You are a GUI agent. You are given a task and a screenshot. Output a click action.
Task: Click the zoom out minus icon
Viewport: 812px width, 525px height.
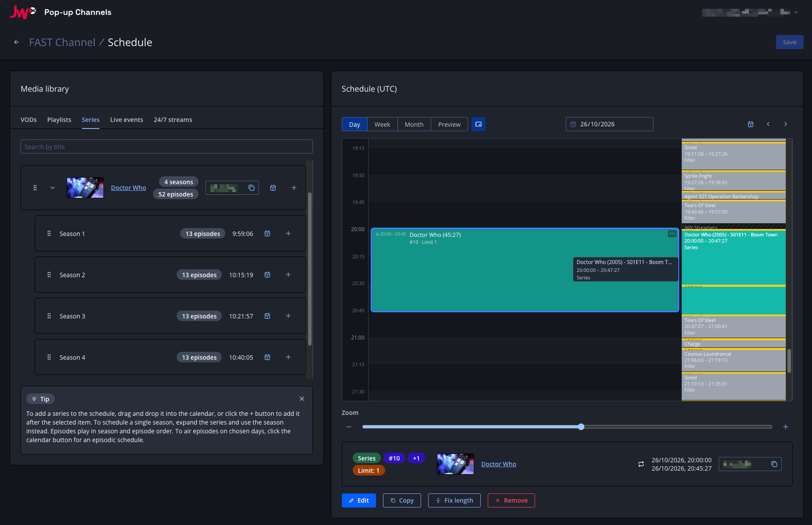click(349, 427)
